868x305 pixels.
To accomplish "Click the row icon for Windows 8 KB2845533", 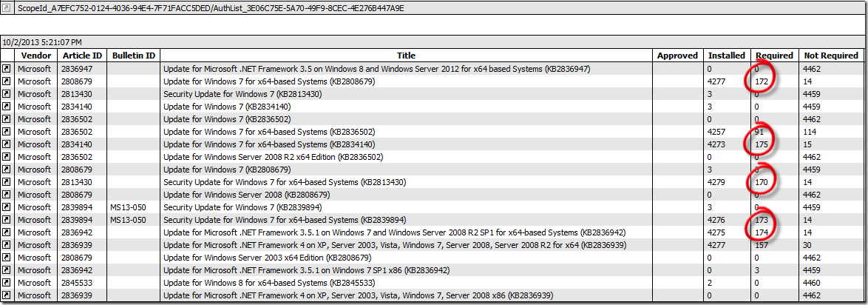I will tap(7, 283).
